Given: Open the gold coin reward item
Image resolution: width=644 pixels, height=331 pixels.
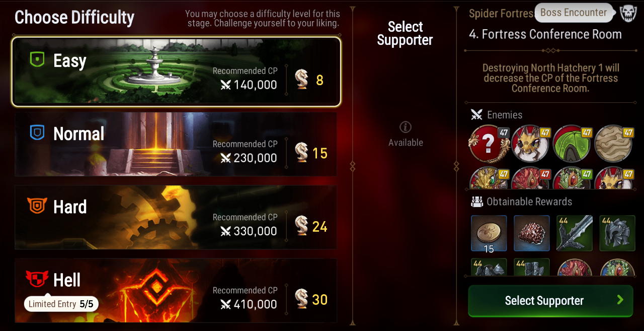Looking at the screenshot, I should (489, 233).
